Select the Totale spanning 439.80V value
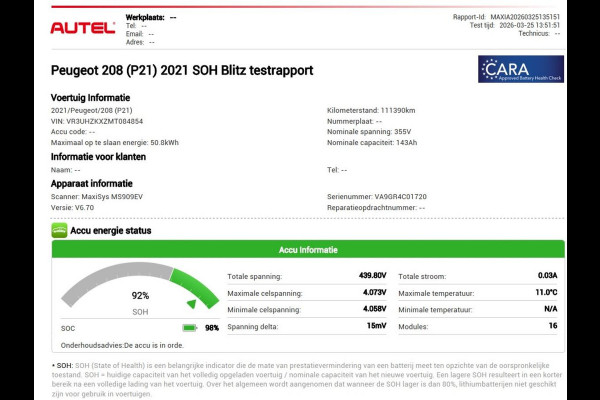600x400 pixels. pos(372,275)
